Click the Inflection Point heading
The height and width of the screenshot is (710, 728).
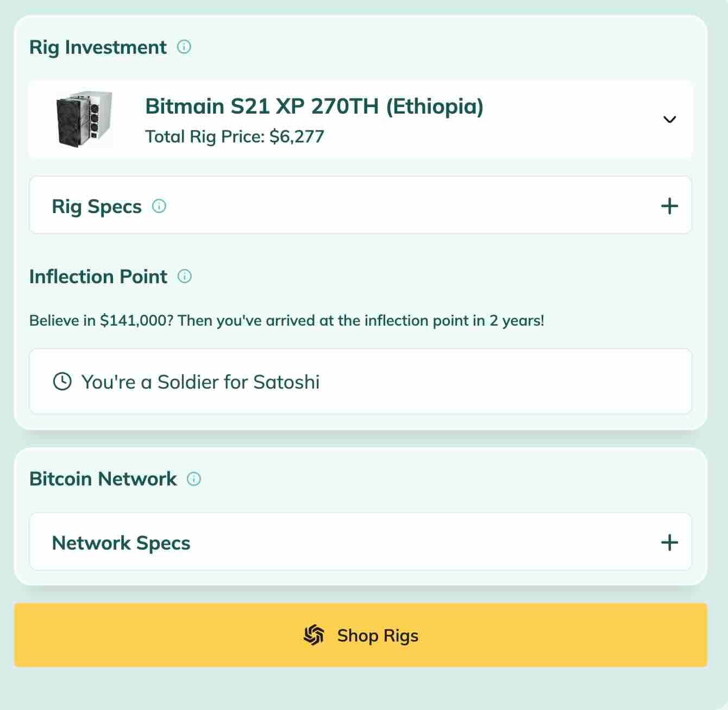pyautogui.click(x=98, y=277)
